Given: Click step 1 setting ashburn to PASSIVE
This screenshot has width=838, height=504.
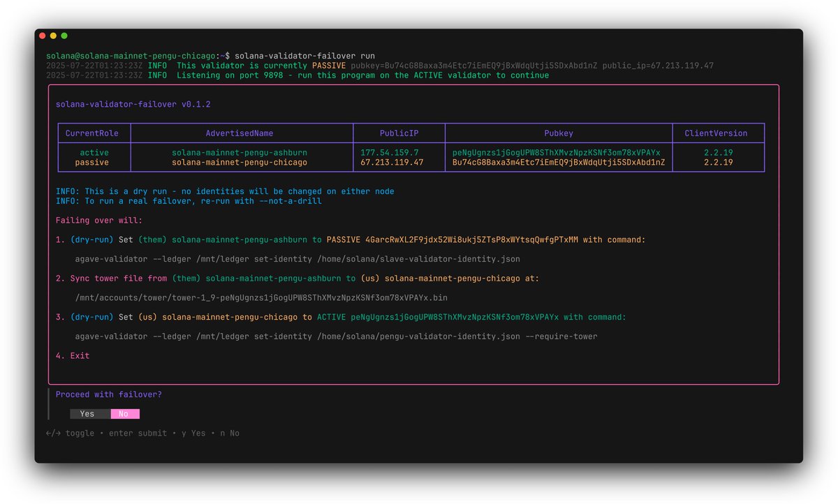Looking at the screenshot, I should pyautogui.click(x=351, y=240).
